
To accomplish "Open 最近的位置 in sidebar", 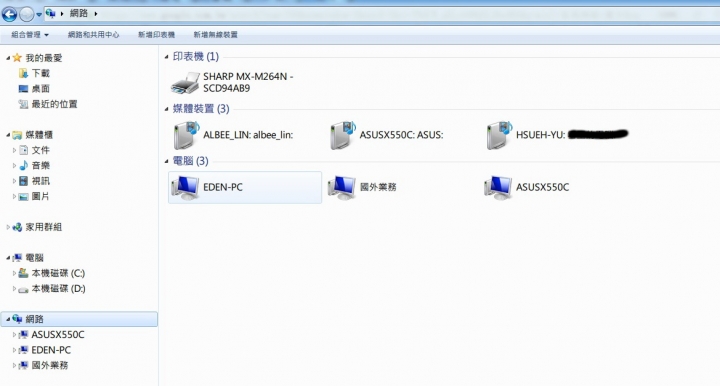I will pos(54,104).
